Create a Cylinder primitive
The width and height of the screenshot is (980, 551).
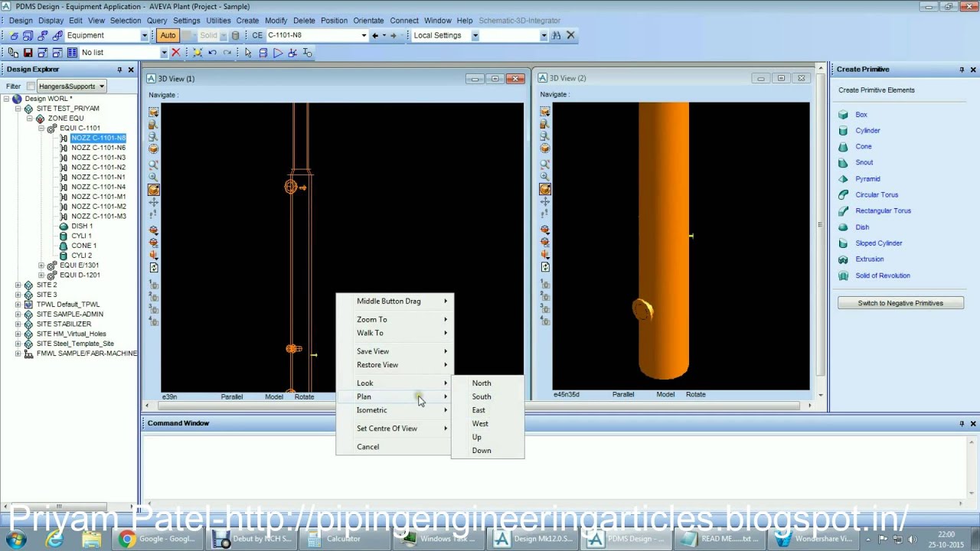point(867,131)
